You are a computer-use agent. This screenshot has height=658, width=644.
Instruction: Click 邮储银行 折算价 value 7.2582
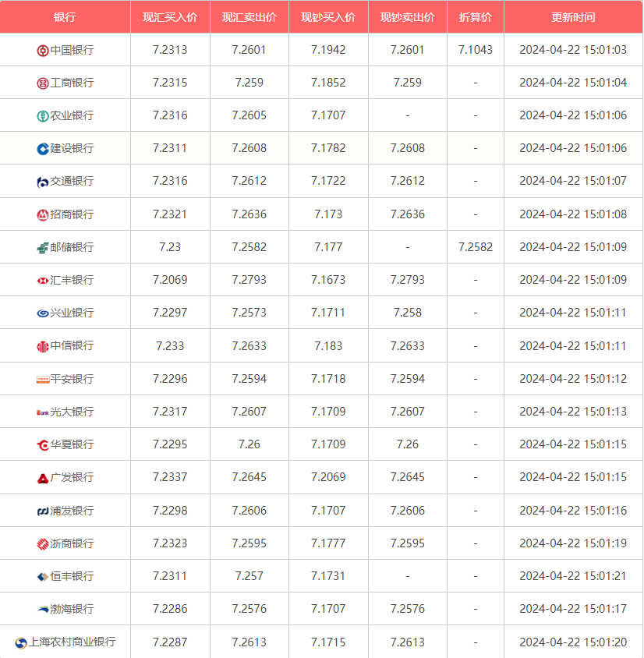[475, 247]
